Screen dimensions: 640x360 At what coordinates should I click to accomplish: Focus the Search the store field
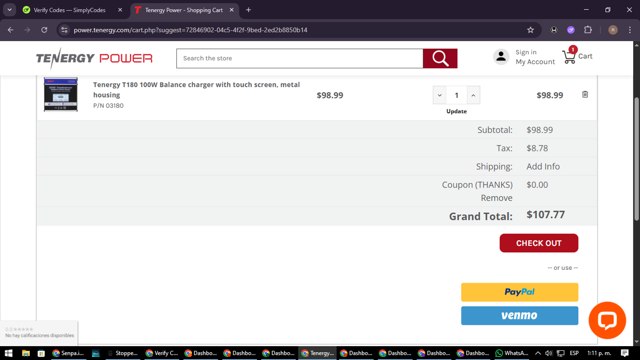point(300,58)
